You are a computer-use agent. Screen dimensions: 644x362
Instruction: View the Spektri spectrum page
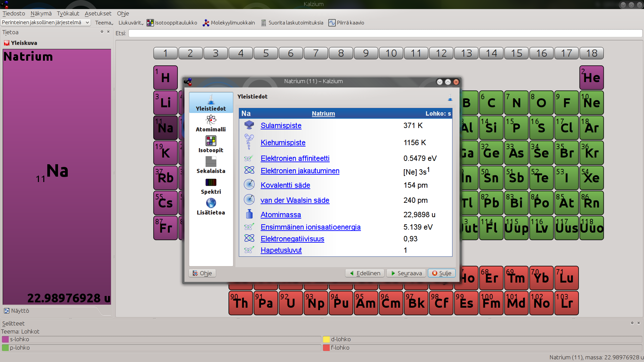point(211,186)
